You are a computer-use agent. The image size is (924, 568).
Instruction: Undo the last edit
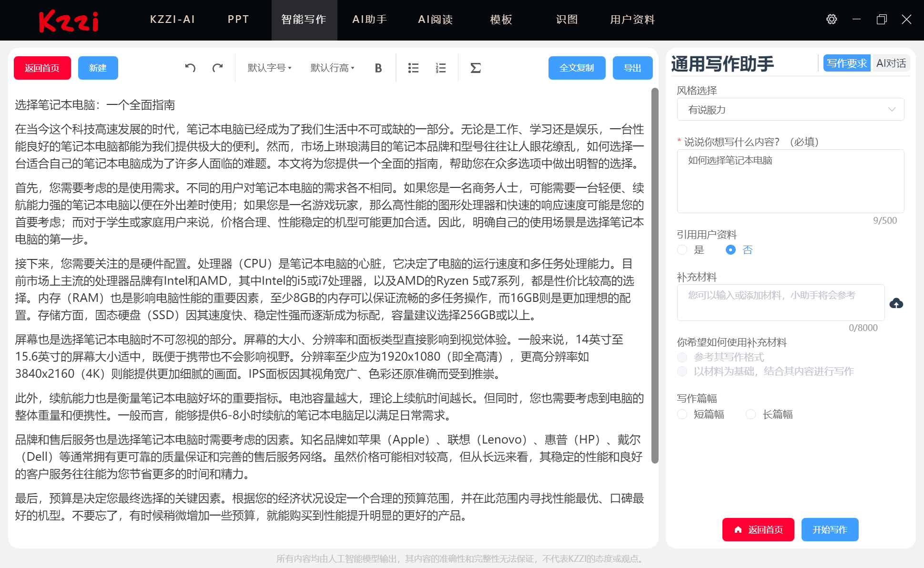coord(190,68)
